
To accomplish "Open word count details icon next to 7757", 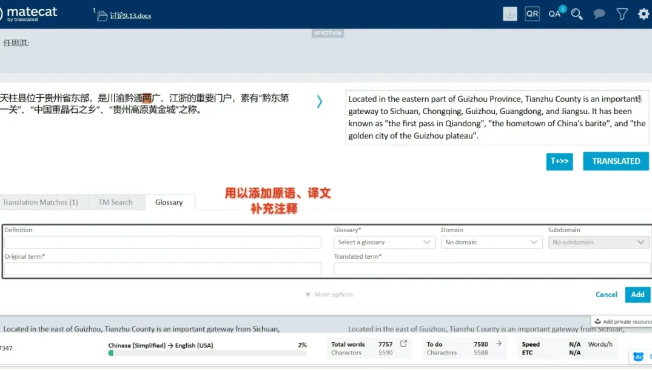I will tap(403, 344).
